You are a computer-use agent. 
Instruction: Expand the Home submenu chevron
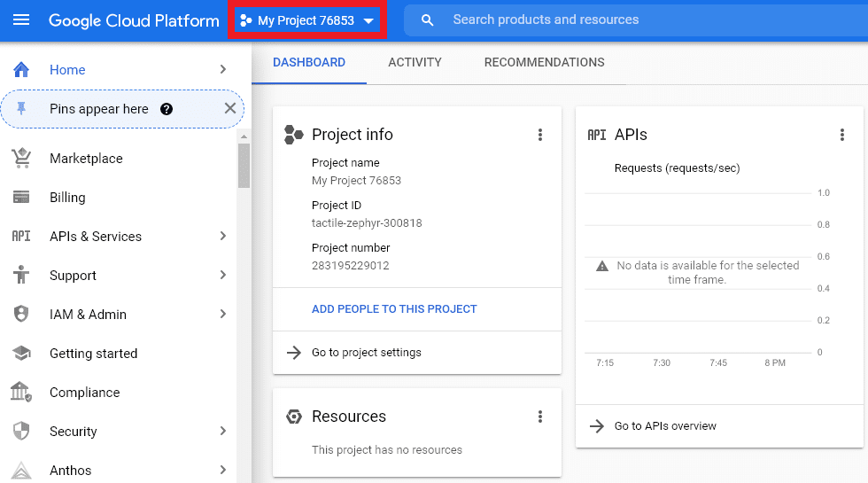point(223,69)
